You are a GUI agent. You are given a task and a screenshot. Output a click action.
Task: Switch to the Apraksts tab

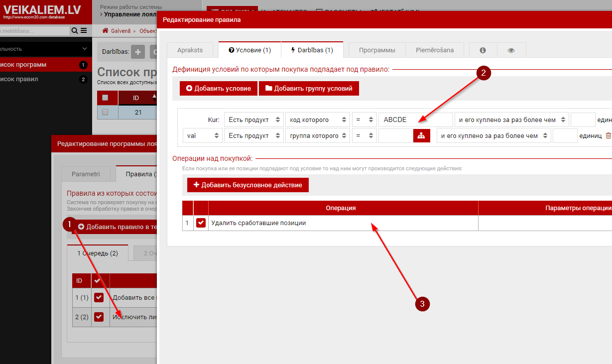190,50
